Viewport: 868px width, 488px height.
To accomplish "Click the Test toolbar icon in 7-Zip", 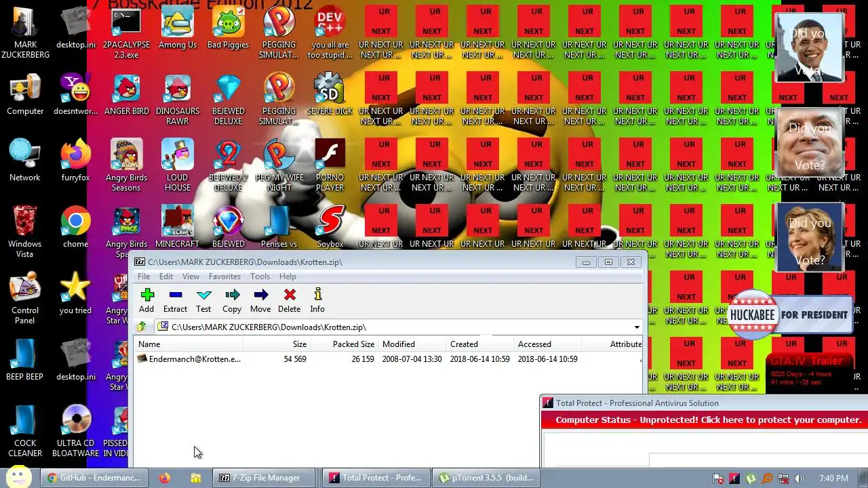I will tap(203, 301).
